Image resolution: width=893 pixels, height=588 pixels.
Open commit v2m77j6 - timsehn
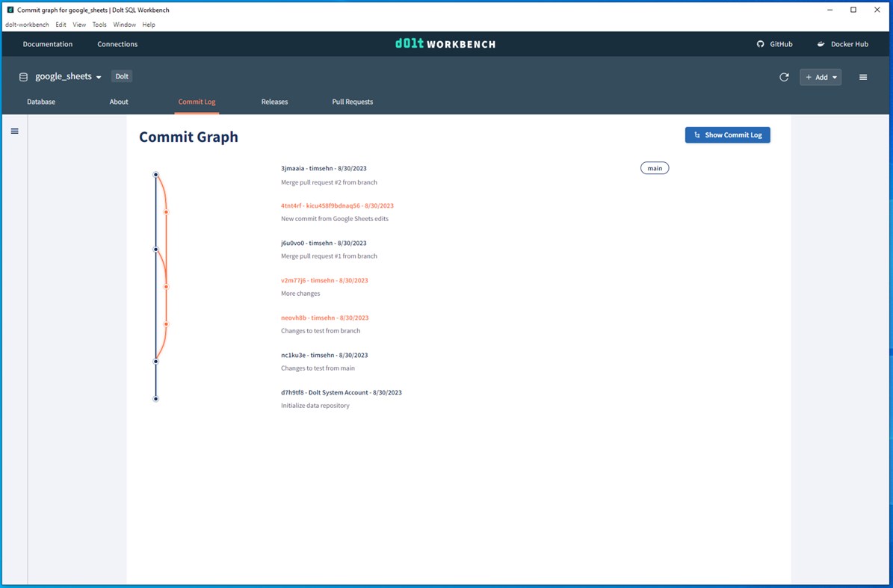324,281
